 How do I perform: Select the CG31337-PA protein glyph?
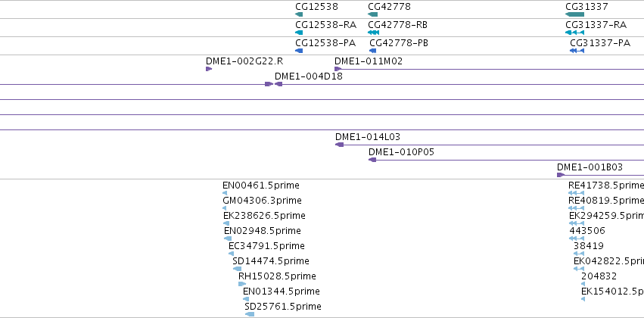tap(577, 51)
